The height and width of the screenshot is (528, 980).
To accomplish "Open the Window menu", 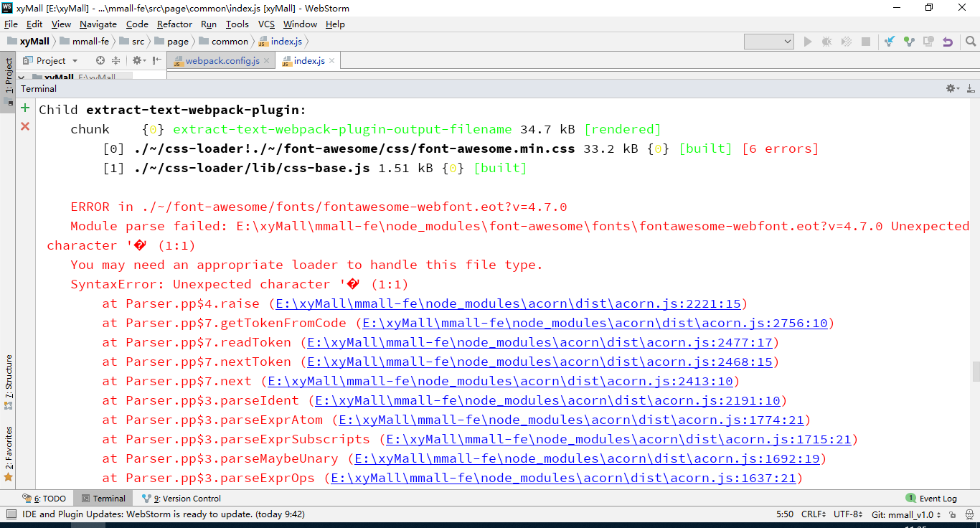I will pyautogui.click(x=300, y=24).
